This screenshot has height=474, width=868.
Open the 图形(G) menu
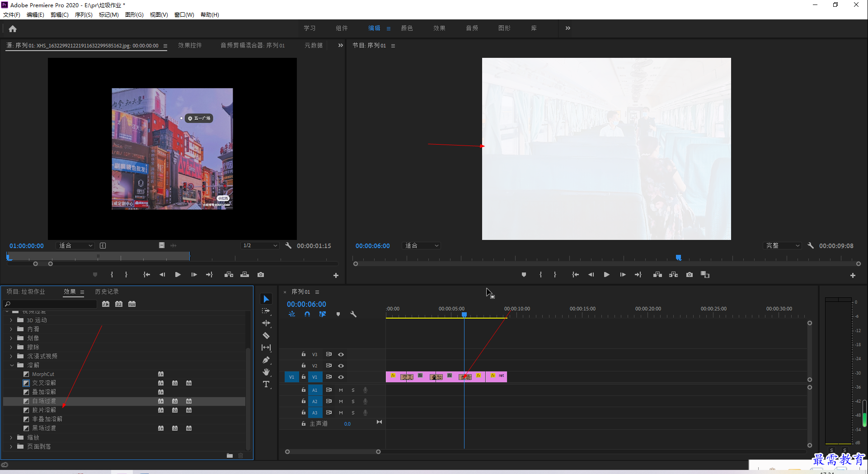pos(134,14)
